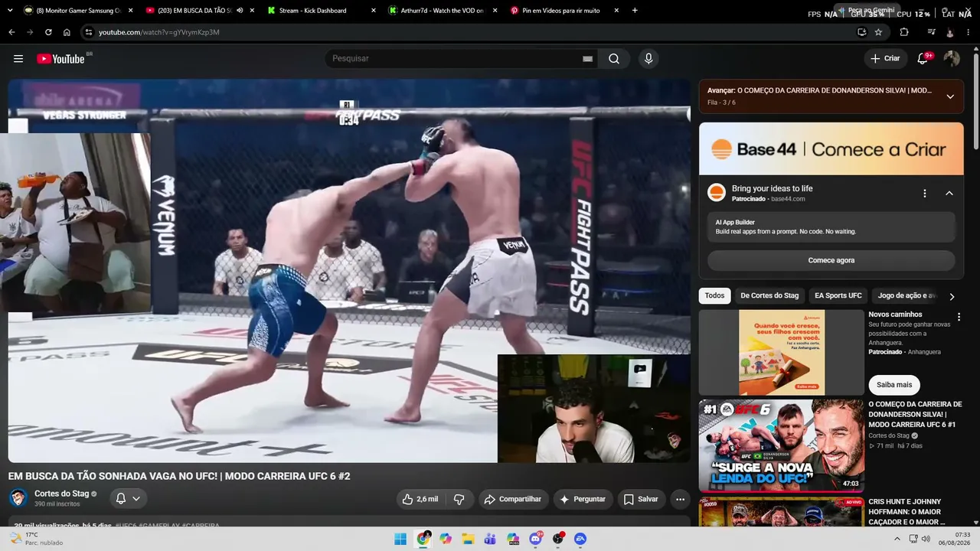Open video title 'O COMEÇO DA CARREIRA DE DONANDERSON SILVA!'

915,414
